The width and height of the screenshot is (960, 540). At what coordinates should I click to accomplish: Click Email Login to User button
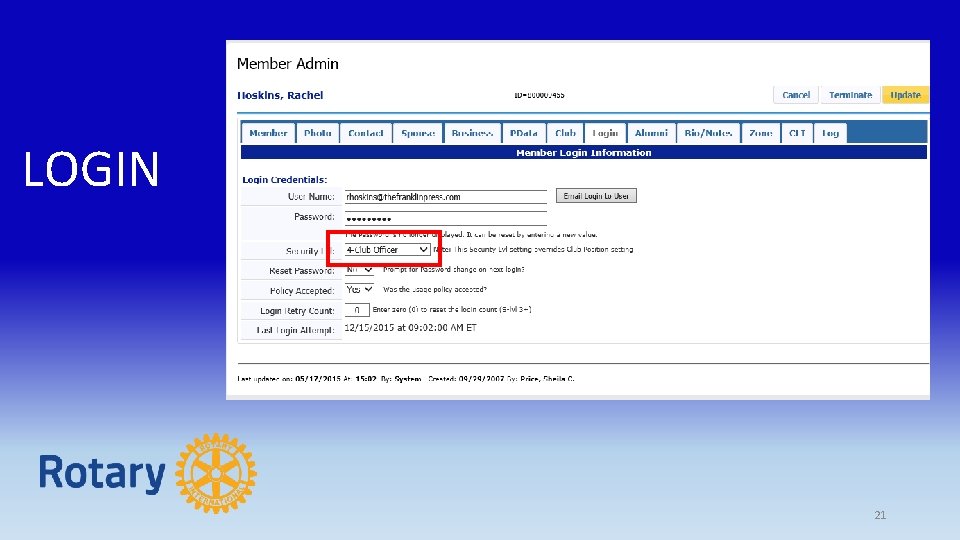[x=596, y=196]
